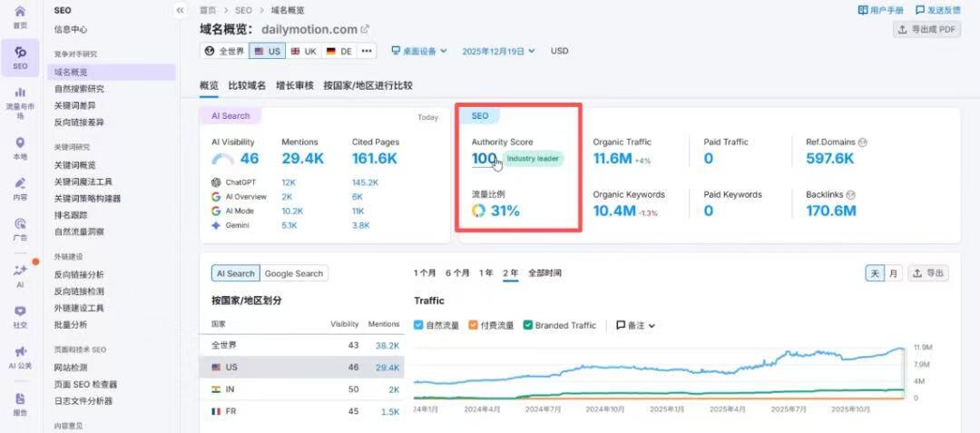Collapse the sidebar with the double chevron
Viewport: 980px width, 433px height.
[x=180, y=10]
